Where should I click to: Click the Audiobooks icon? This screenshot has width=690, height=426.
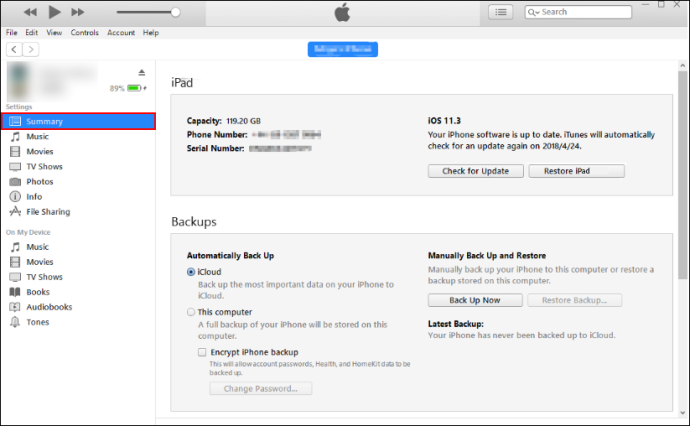pos(15,307)
